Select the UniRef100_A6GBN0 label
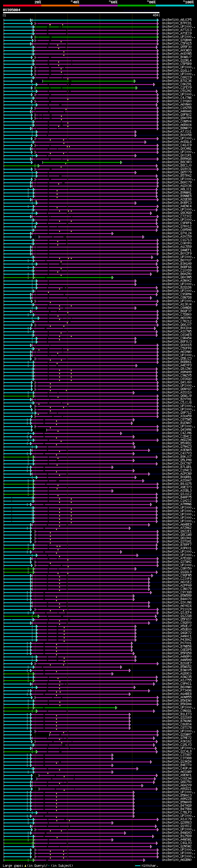 177,860
